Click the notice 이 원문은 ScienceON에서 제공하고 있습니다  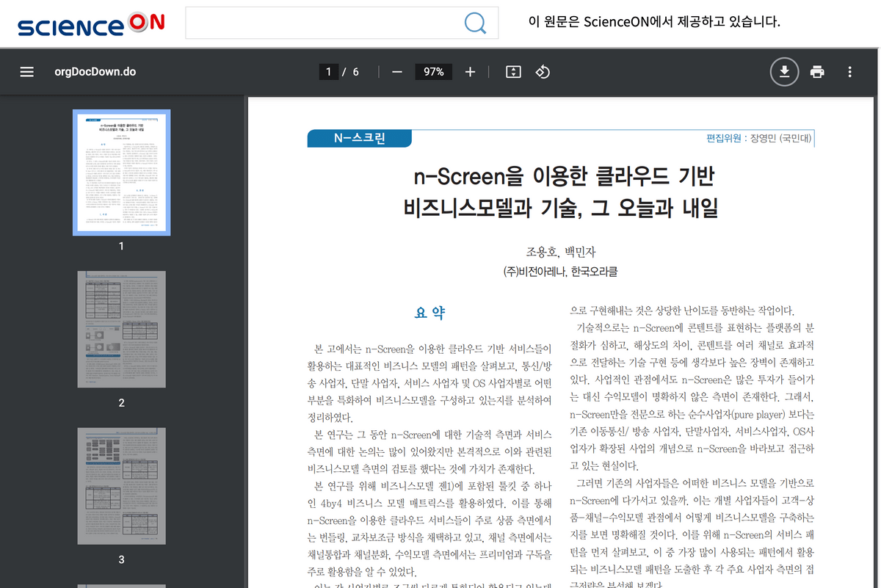pos(654,22)
